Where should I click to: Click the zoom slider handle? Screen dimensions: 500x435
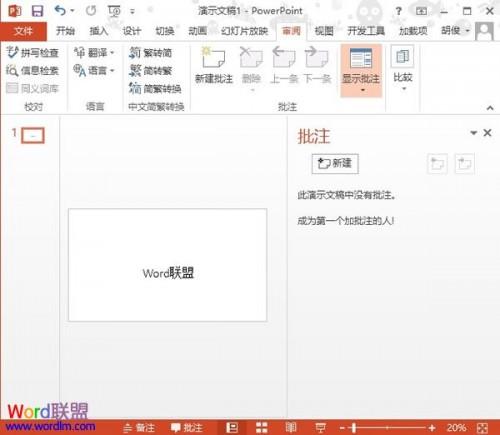pyautogui.click(x=354, y=428)
